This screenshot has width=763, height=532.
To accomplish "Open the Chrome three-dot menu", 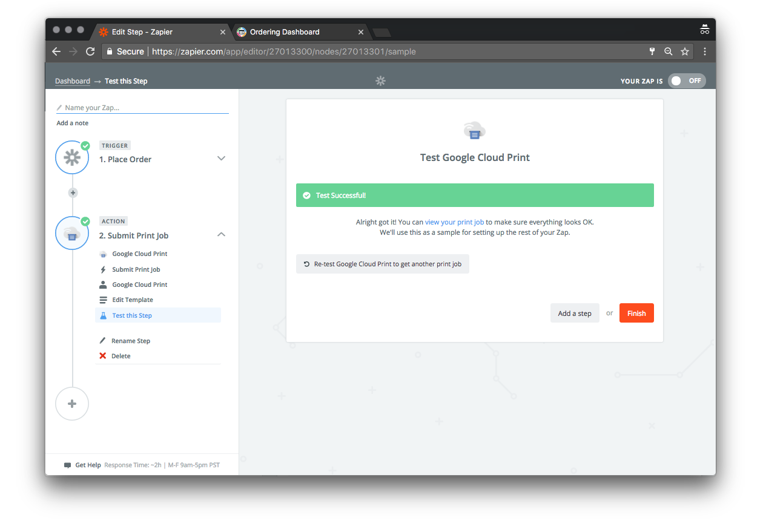I will (x=705, y=51).
